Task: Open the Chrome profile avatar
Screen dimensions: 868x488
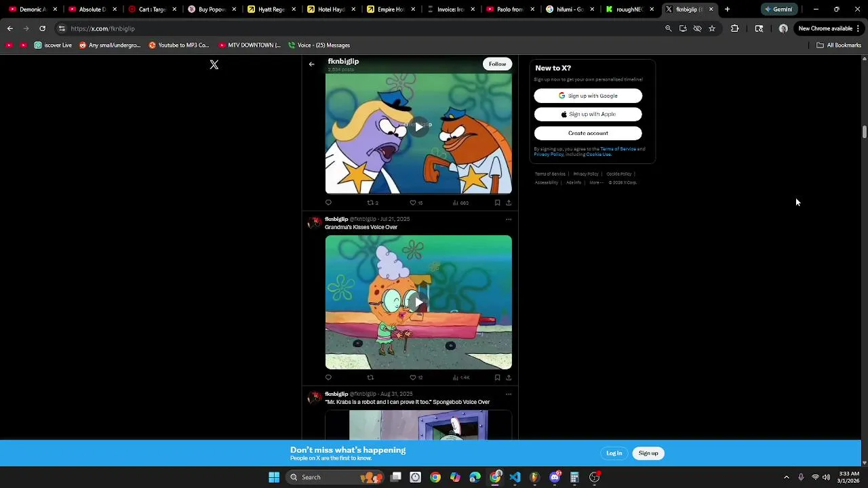Action: [x=783, y=28]
